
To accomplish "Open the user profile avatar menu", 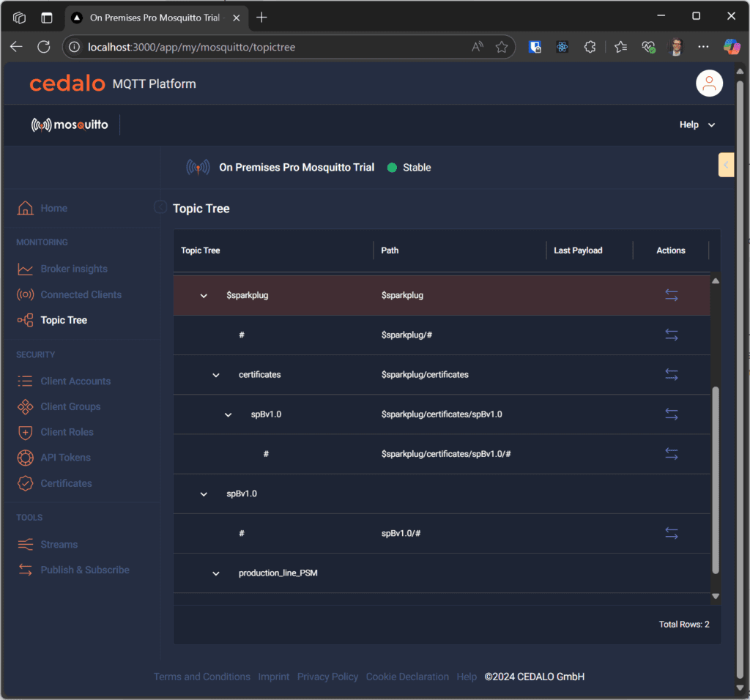I will (x=709, y=83).
